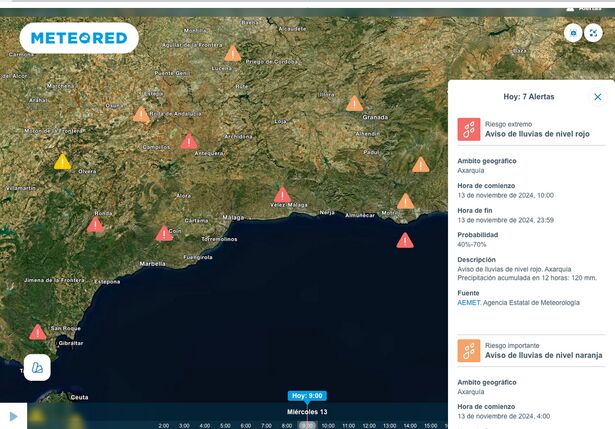615x429 pixels.
Task: Select the orange-level rain warning icon in panel
Action: click(469, 350)
